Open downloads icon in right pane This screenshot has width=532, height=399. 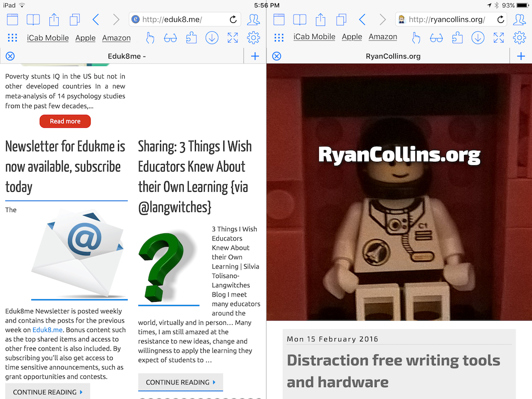tap(478, 37)
